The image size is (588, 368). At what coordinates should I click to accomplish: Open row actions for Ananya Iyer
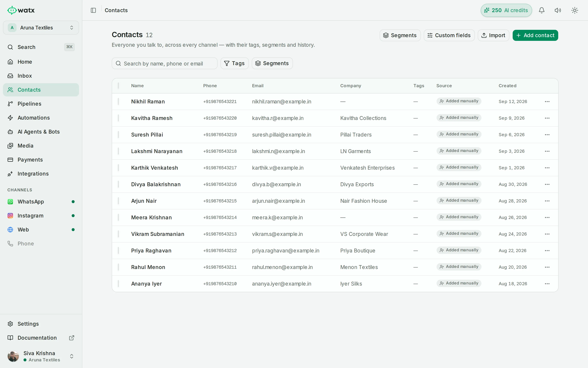(x=547, y=284)
